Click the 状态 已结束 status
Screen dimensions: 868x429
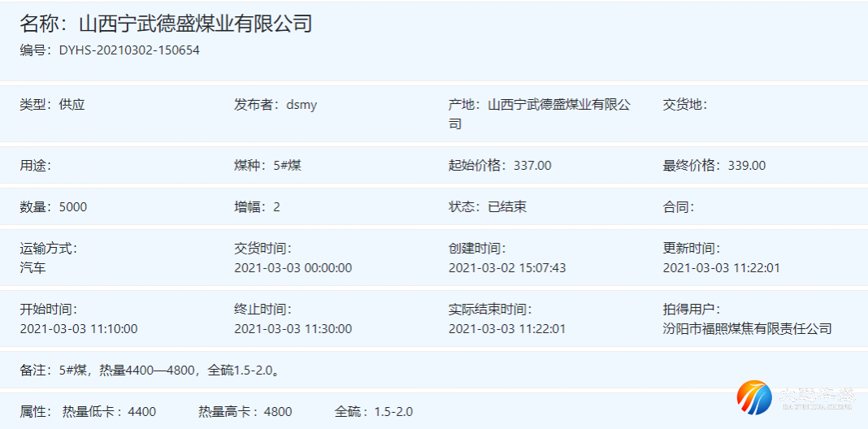pos(507,207)
